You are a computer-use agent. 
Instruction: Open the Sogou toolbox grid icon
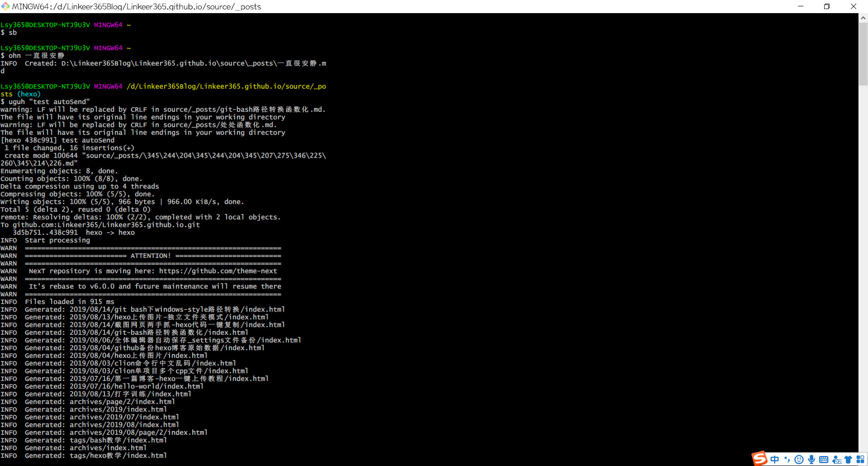[860, 460]
